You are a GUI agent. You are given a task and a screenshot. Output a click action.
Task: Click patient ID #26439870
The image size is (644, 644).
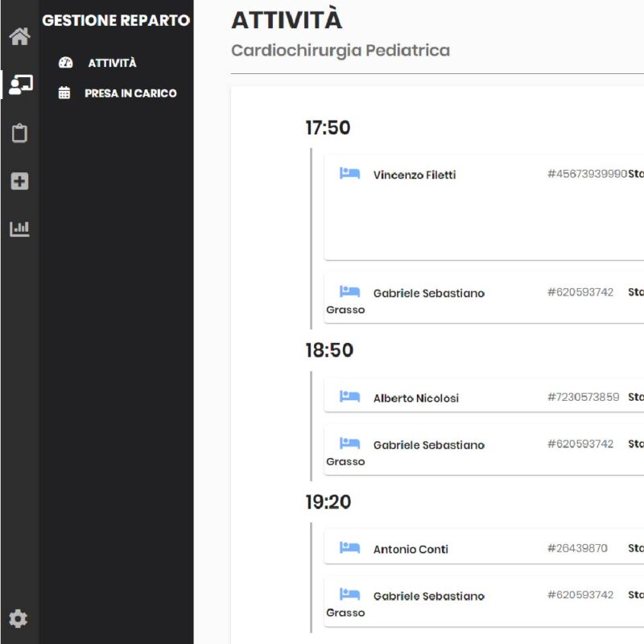point(577,548)
